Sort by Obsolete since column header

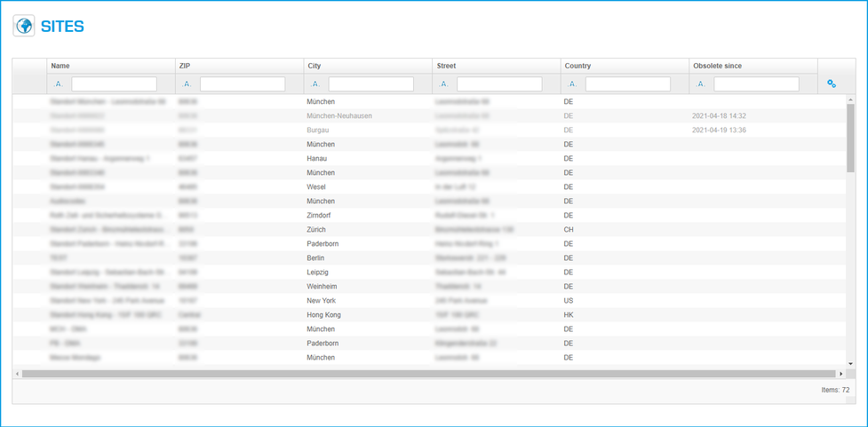pyautogui.click(x=753, y=66)
